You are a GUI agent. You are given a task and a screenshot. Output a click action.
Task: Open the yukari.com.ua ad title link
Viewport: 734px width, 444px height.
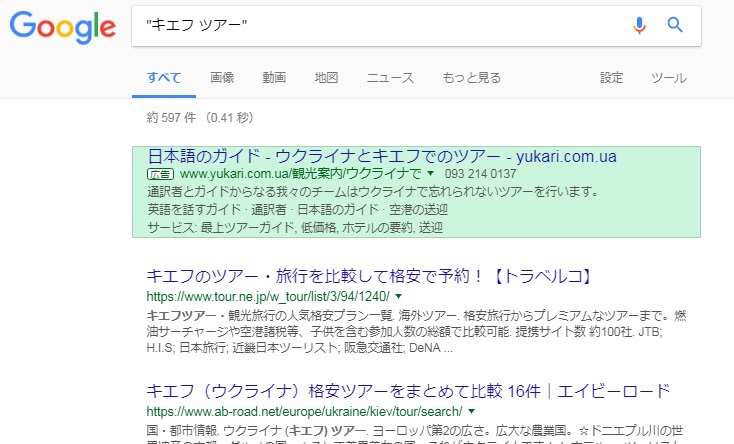[x=382, y=156]
